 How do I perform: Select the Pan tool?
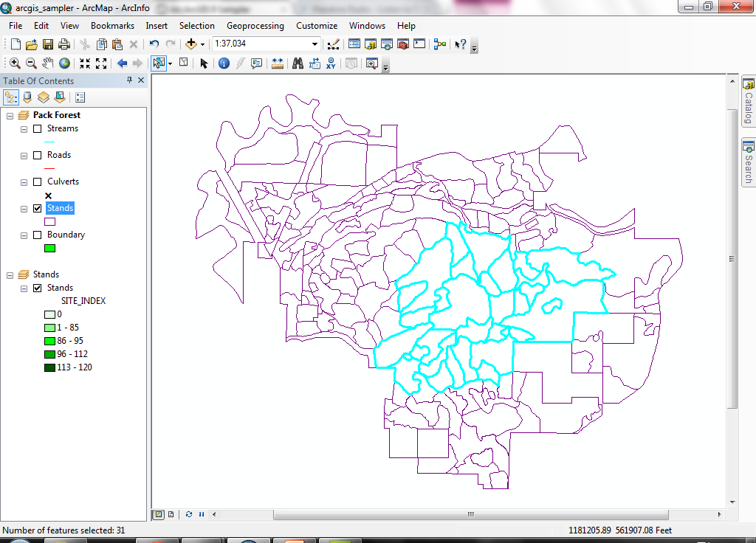pyautogui.click(x=48, y=63)
